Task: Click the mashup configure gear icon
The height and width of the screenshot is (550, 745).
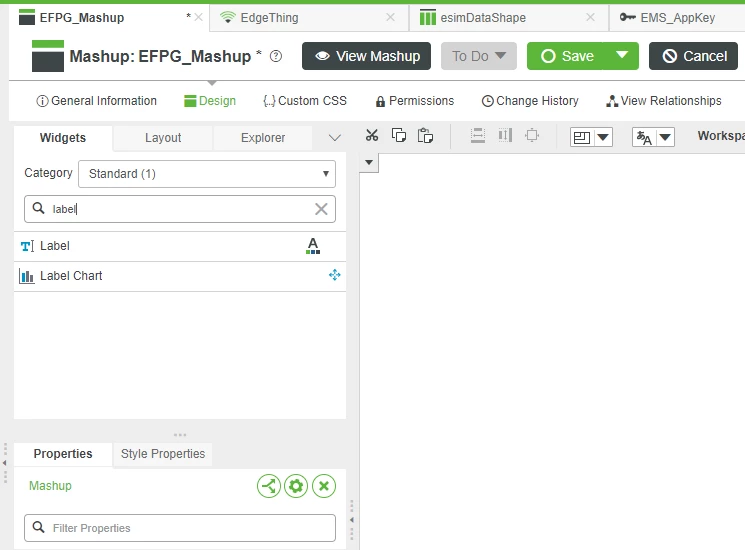Action: tap(296, 486)
